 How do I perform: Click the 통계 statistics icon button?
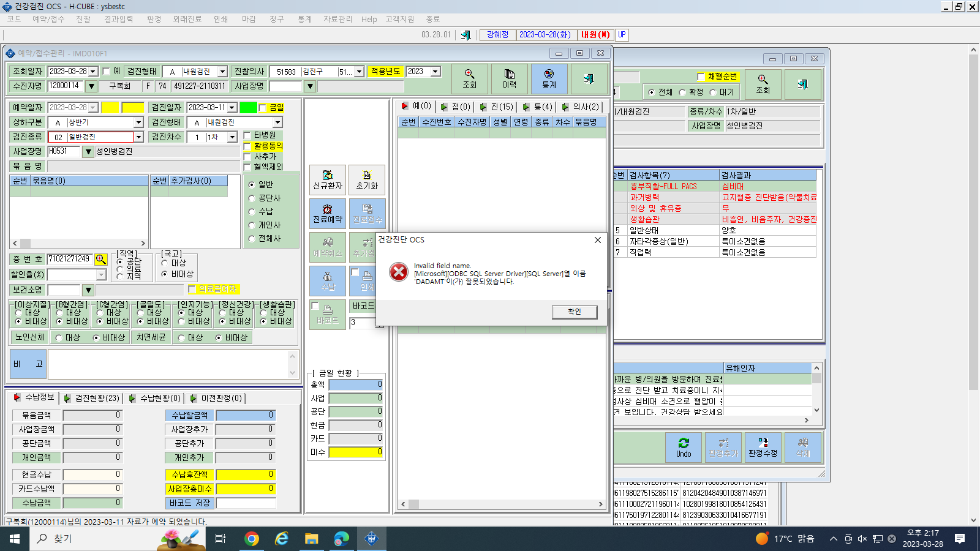tap(549, 79)
